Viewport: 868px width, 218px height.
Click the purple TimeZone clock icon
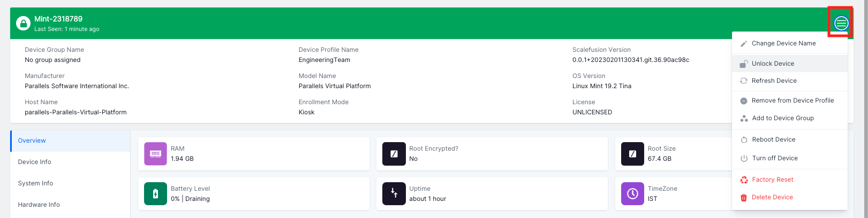pos(632,194)
